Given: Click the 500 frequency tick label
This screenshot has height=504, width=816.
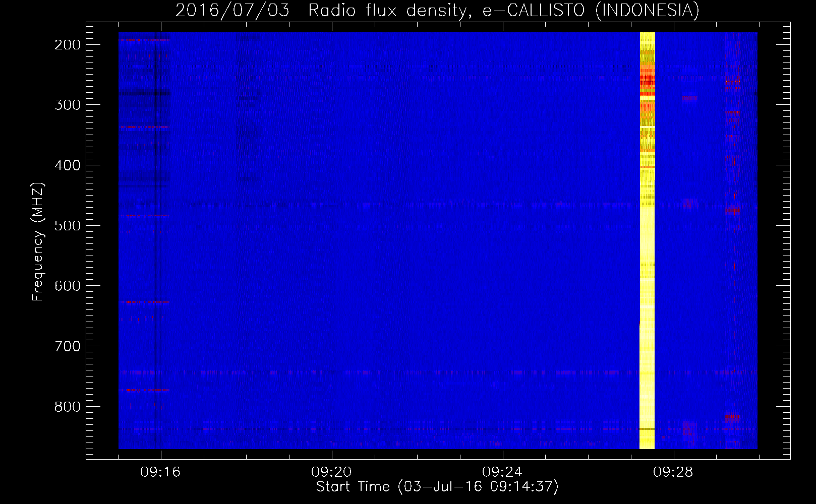Looking at the screenshot, I should point(68,226).
